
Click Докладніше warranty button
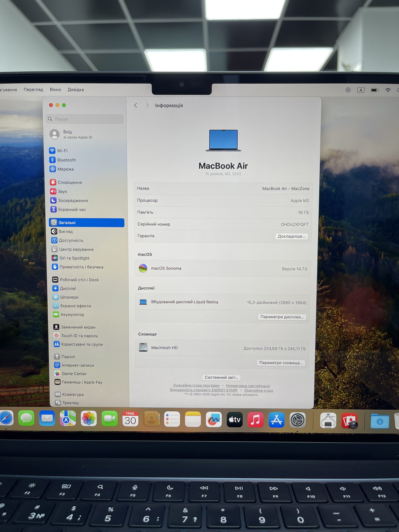coord(292,236)
